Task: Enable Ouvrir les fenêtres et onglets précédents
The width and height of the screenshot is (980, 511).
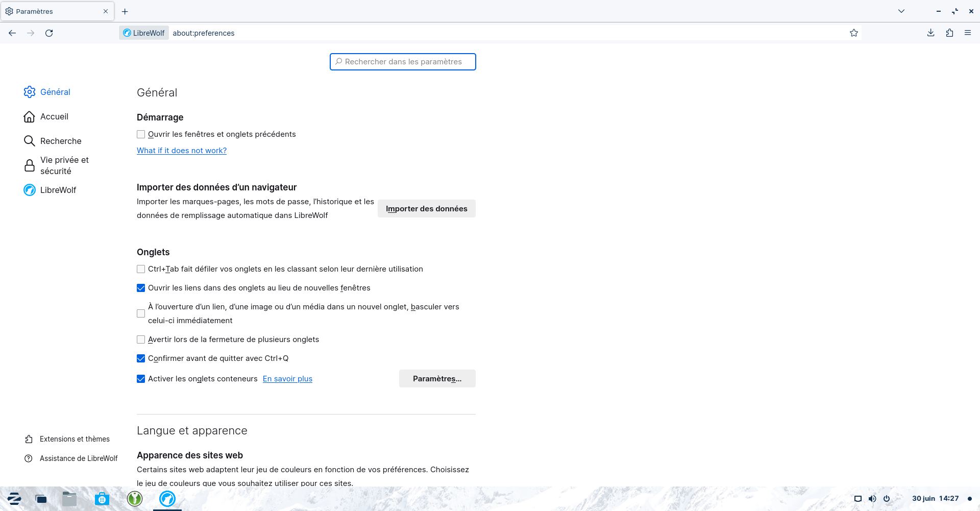Action: (x=141, y=134)
